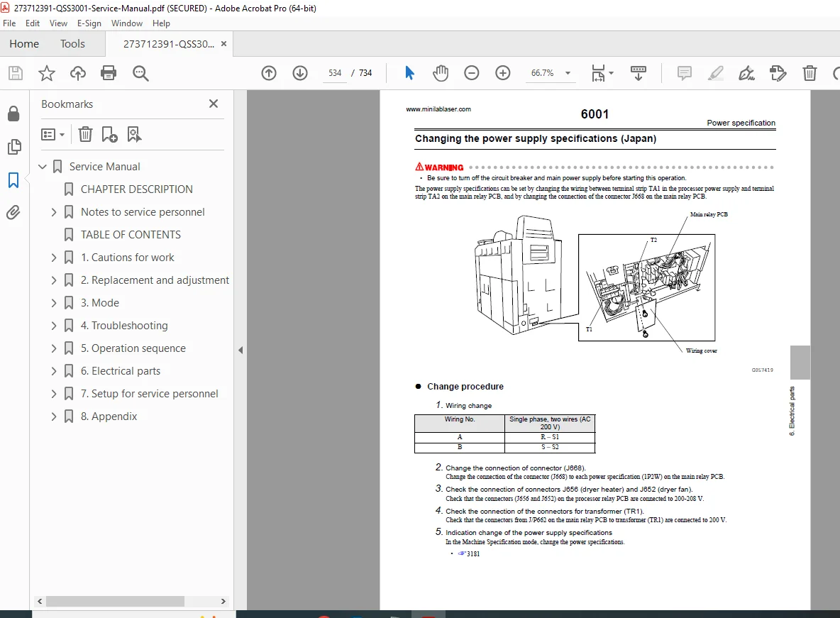The width and height of the screenshot is (840, 618).
Task: Open the Sign document tool
Action: point(746,73)
